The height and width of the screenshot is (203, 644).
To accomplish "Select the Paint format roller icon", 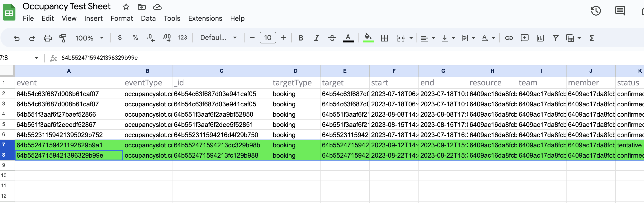I will [63, 38].
